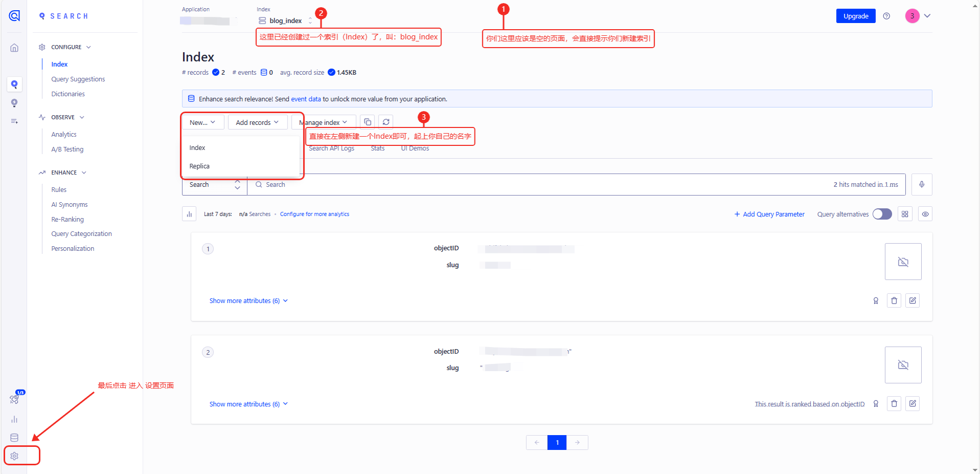The width and height of the screenshot is (980, 474).
Task: Open Query Suggestions in the sidebar
Action: click(x=78, y=79)
